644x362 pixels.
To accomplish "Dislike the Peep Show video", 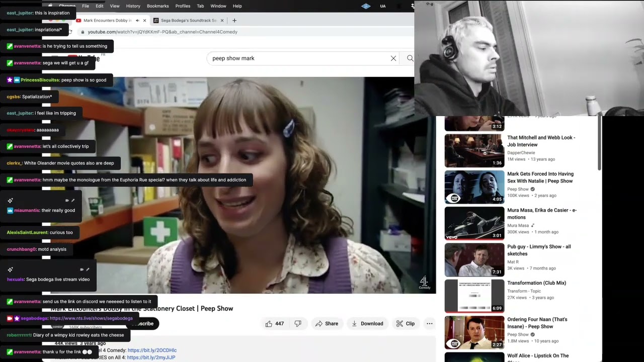I will tap(298, 324).
